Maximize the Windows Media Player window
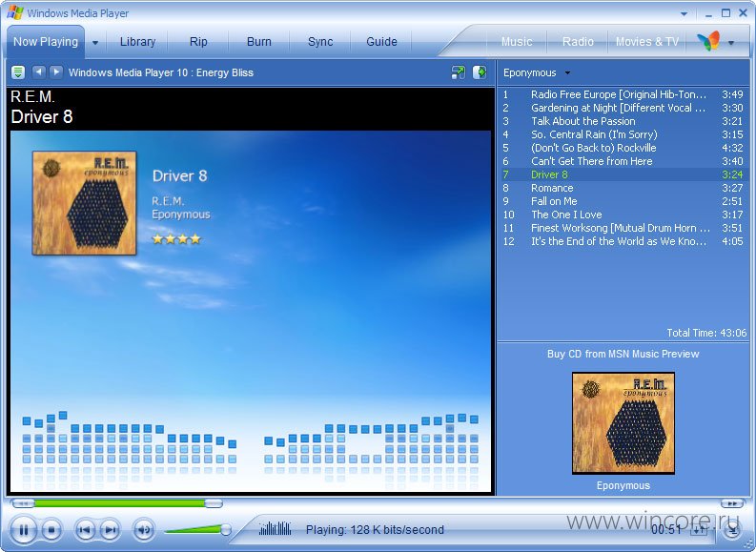This screenshot has height=552, width=756. pyautogui.click(x=725, y=13)
